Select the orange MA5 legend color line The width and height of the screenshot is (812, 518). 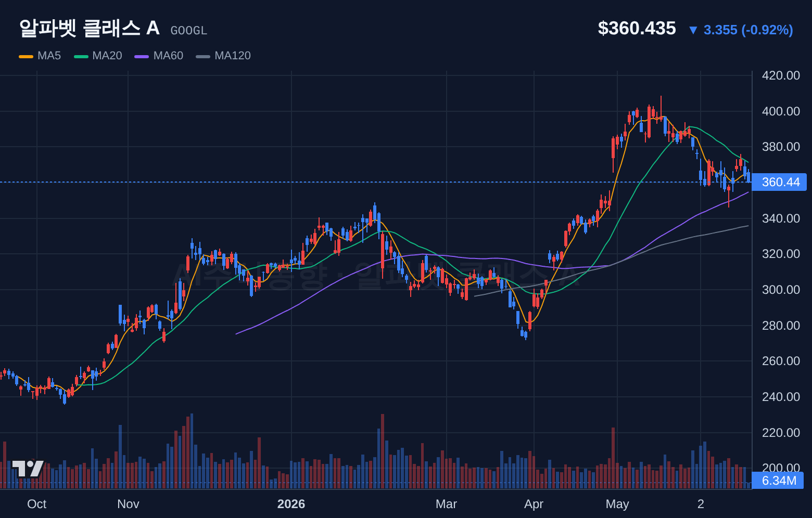pyautogui.click(x=26, y=56)
